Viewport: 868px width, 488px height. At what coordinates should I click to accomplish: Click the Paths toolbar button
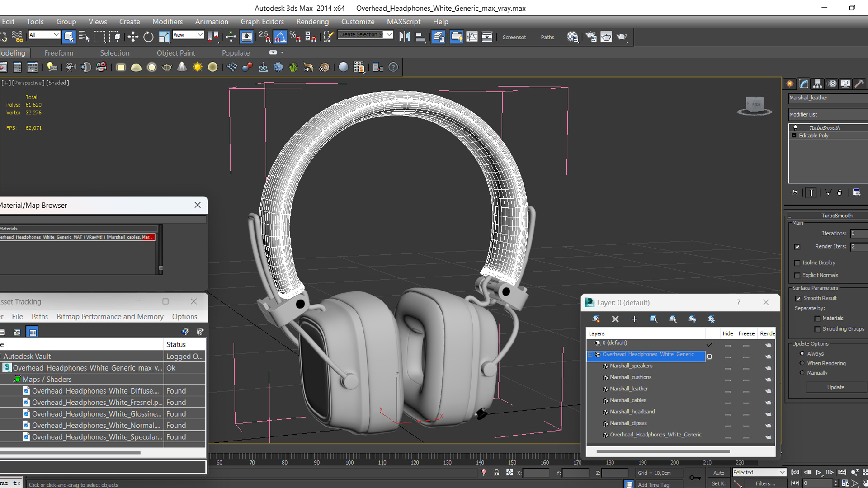pos(547,37)
